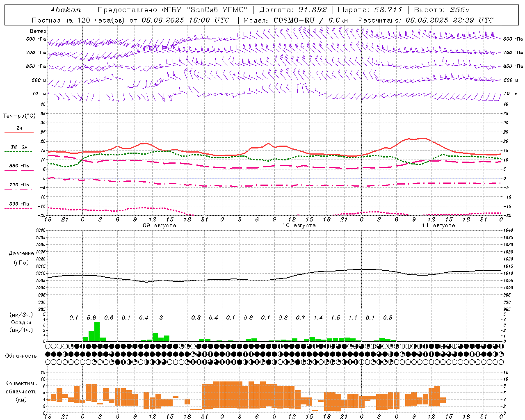The height and width of the screenshot is (420, 525).
Task: Click the 3-hour precipitation value "0.9"
Action: 388,318
